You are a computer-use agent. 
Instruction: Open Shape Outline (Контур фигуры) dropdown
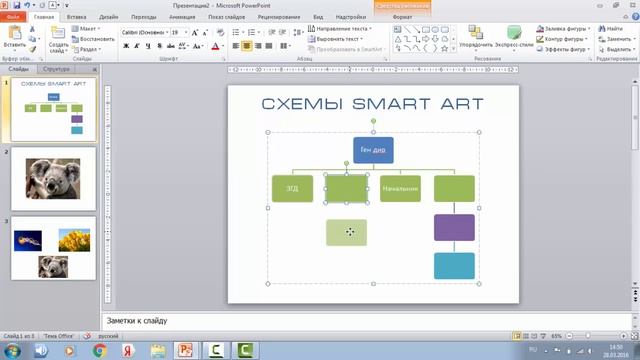tap(562, 39)
